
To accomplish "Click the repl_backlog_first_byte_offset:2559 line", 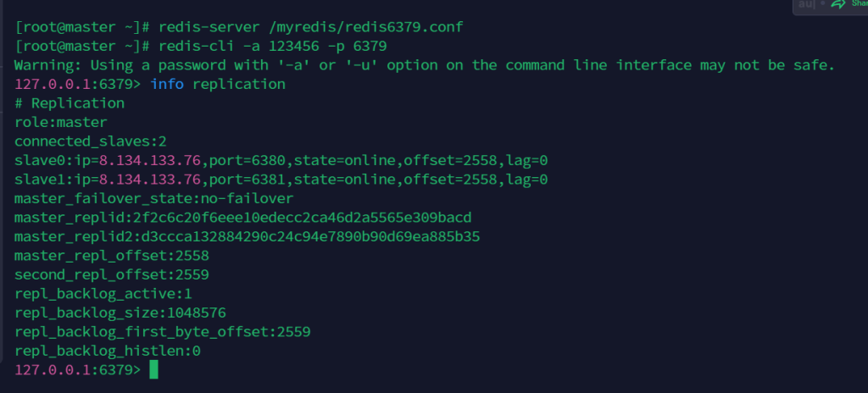I will click(162, 331).
